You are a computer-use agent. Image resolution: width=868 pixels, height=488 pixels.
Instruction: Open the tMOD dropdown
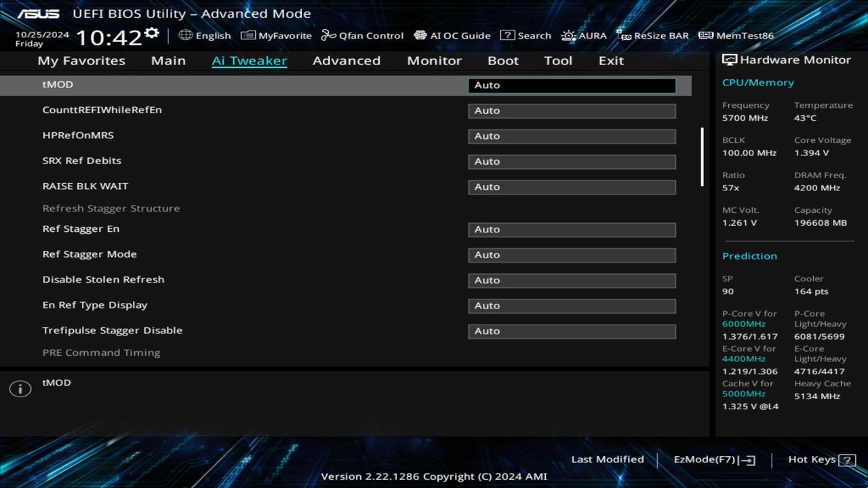[x=571, y=85]
